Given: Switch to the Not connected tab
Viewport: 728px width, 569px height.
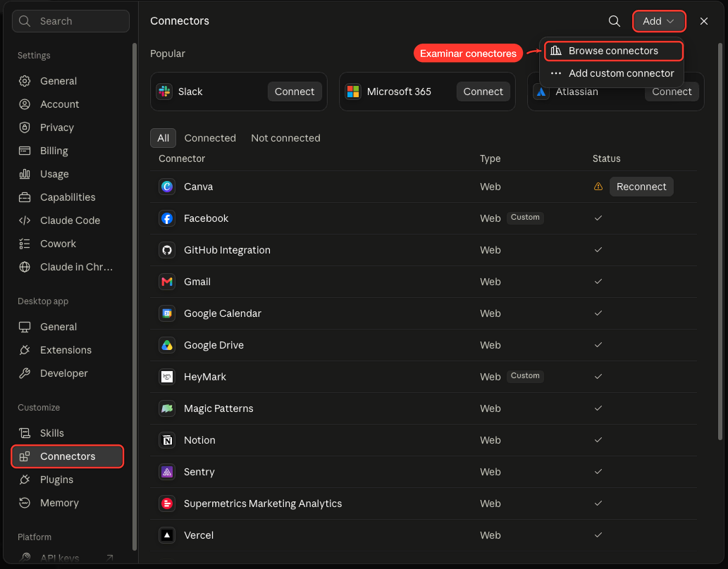Looking at the screenshot, I should (285, 138).
